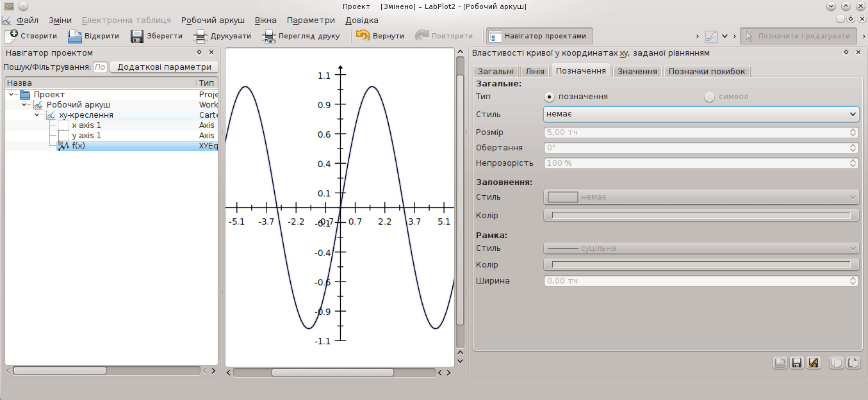The height and width of the screenshot is (400, 868).
Task: Click the Друкувати printer icon
Action: point(201,36)
